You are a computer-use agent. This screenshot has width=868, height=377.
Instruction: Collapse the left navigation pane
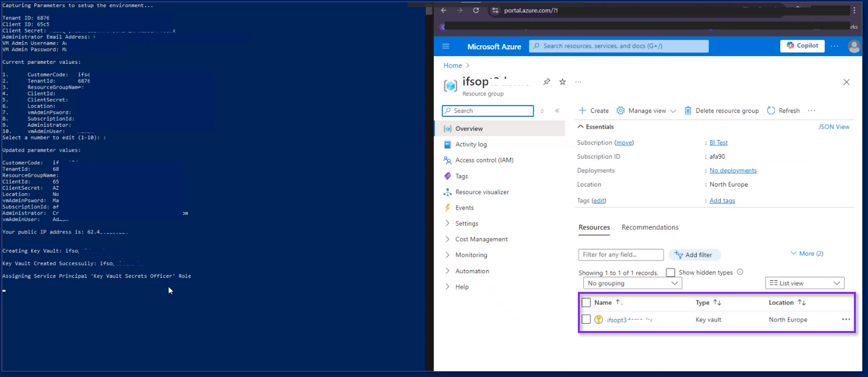pyautogui.click(x=557, y=111)
